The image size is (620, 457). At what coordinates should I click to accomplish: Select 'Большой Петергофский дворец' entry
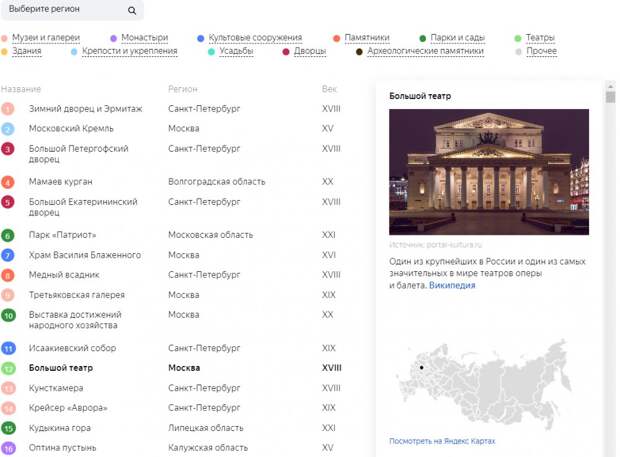(x=79, y=154)
